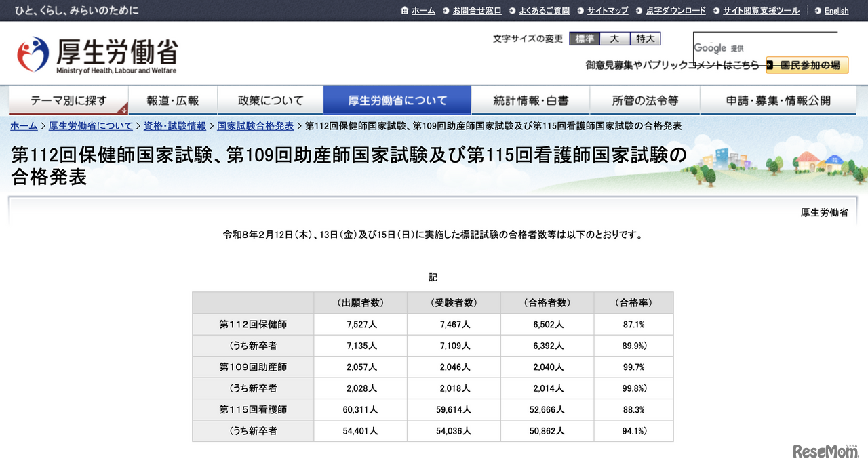Click the arrow icon next to 点字ダウンロード
The image size is (868, 467).
(637, 11)
